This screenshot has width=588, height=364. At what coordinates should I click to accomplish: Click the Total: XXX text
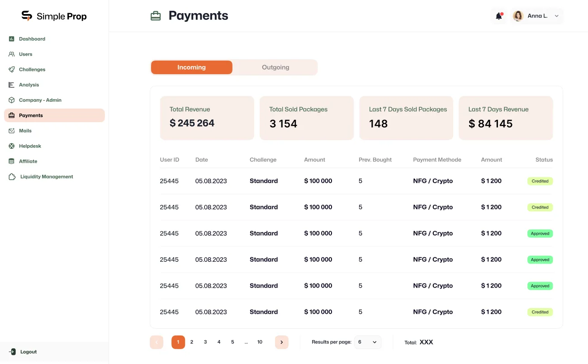click(419, 342)
